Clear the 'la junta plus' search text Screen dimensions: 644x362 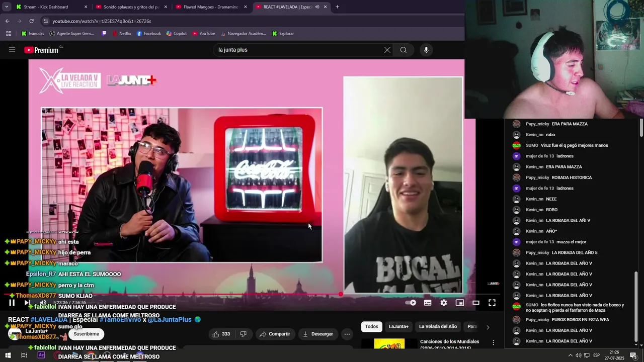387,50
